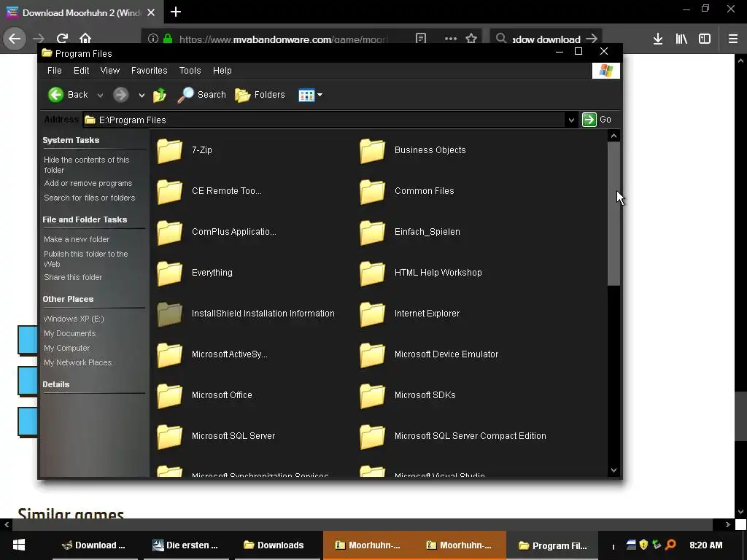Click Publish this folder to the Web
747x560 pixels.
[x=86, y=259]
